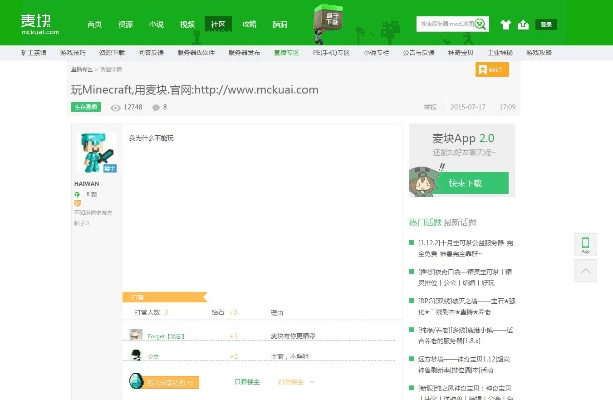Open the green tag under post title
Viewport: 613px width, 400px height.
(86, 107)
